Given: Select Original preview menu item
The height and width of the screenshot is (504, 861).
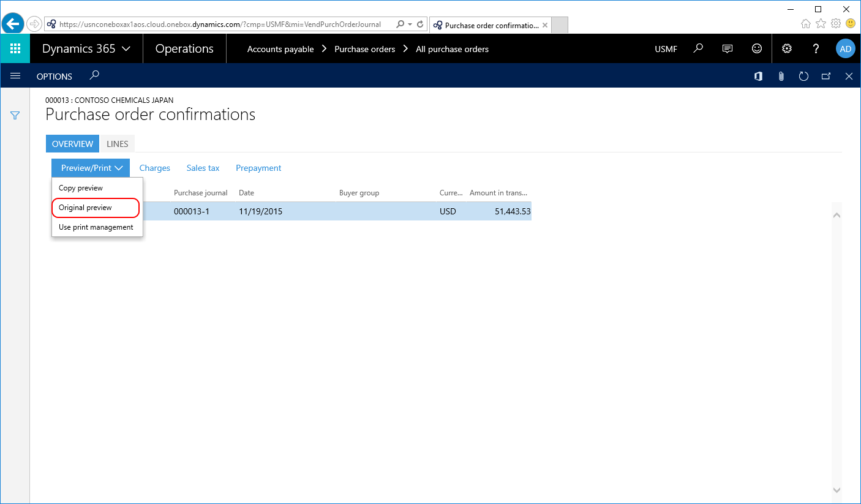Looking at the screenshot, I should (97, 208).
